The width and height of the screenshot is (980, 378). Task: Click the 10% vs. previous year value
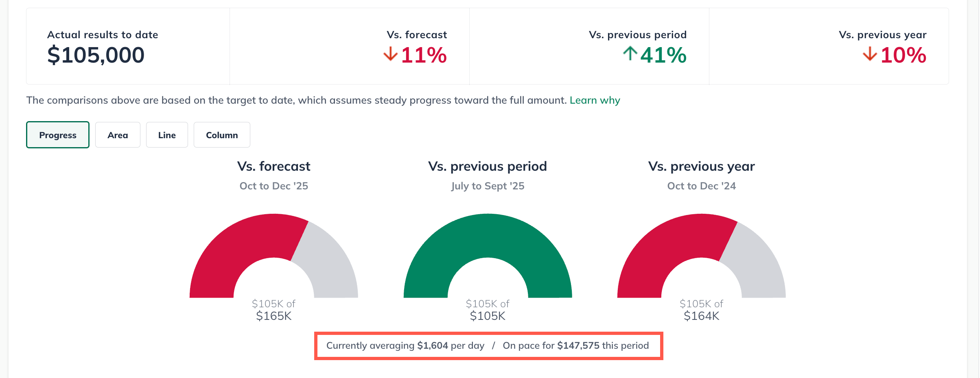[903, 55]
